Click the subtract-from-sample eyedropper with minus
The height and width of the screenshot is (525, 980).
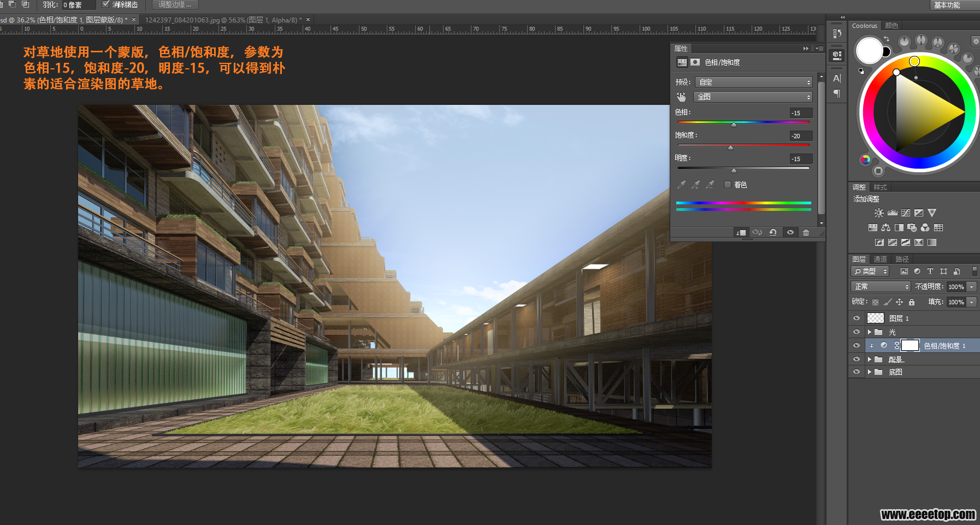pyautogui.click(x=710, y=185)
